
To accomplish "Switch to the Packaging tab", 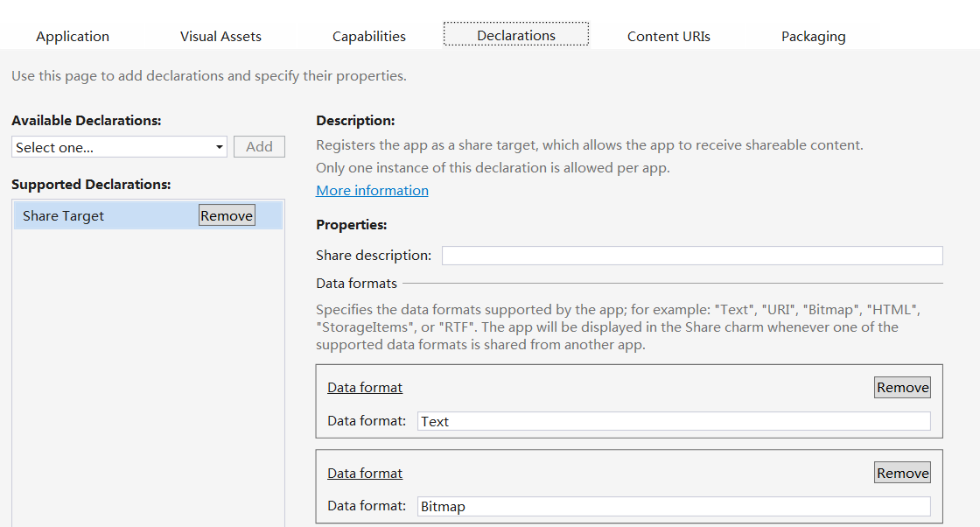I will point(813,36).
